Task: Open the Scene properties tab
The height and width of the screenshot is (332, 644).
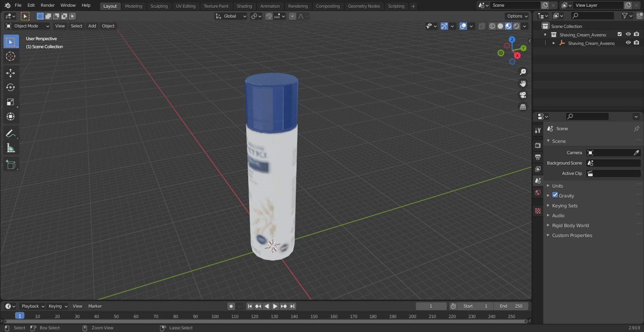Action: [x=538, y=181]
